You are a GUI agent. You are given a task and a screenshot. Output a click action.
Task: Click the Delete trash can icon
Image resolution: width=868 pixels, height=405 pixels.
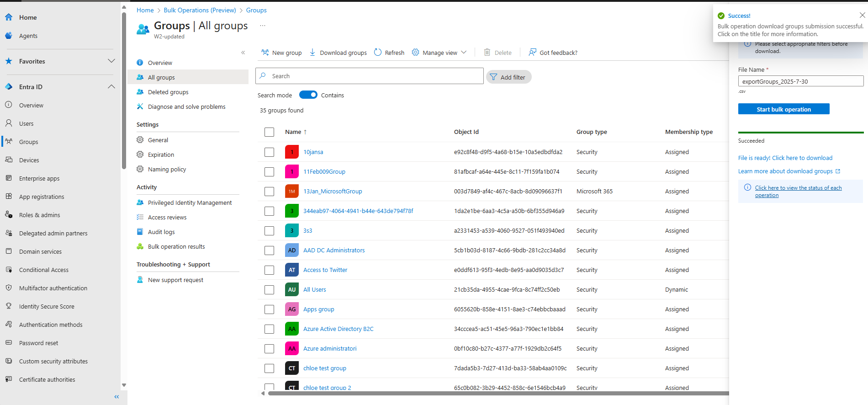click(x=487, y=53)
